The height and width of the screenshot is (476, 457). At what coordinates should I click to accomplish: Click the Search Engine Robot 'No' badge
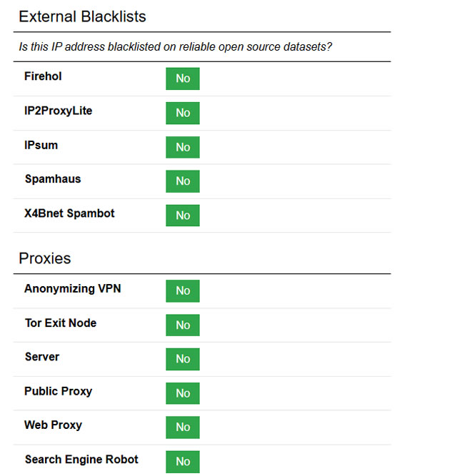click(x=183, y=461)
